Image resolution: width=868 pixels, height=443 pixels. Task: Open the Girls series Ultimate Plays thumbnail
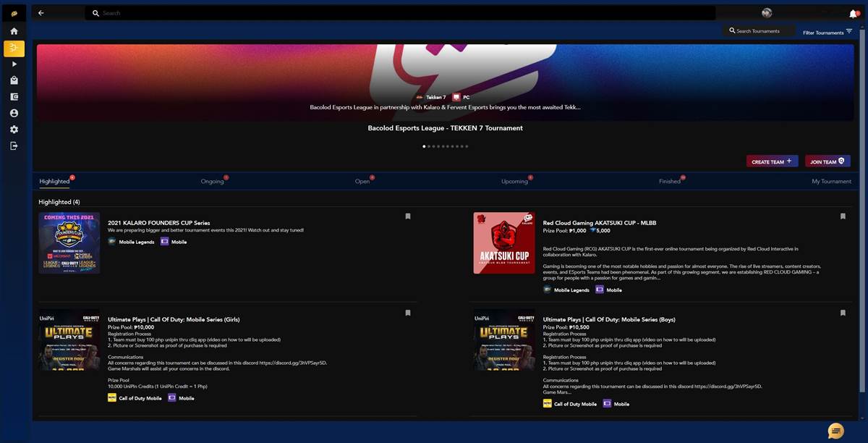point(69,340)
